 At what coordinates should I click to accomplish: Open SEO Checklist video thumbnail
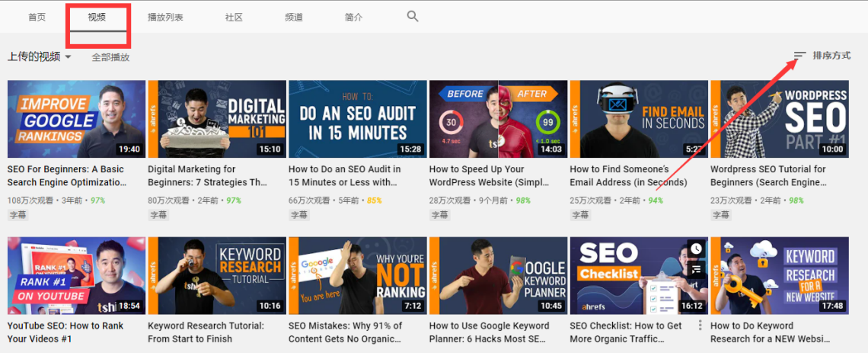639,276
